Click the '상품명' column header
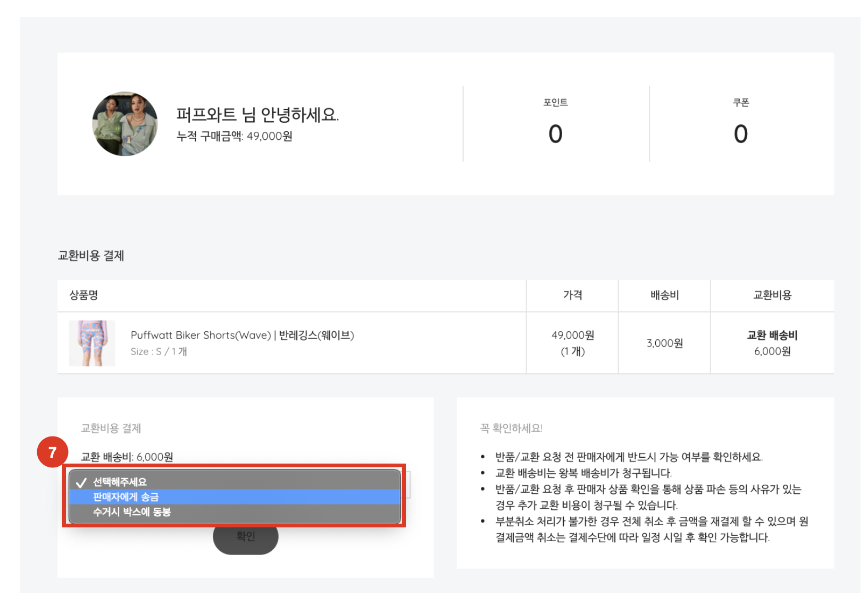This screenshot has width=868, height=605. coord(84,295)
